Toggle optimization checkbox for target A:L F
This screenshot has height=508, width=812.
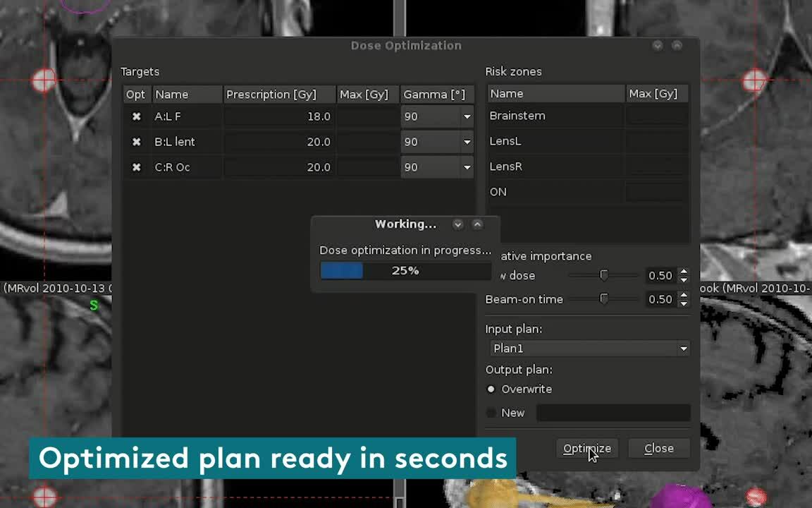click(x=136, y=116)
